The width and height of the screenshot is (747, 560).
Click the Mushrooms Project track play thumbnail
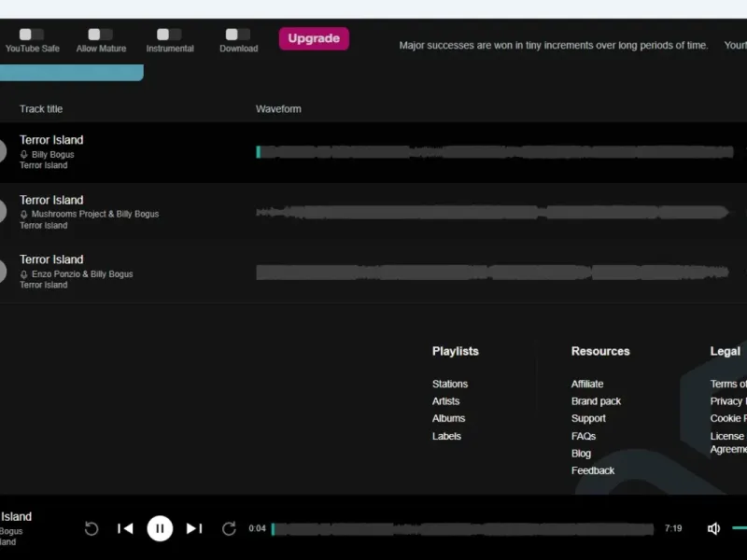click(x=2, y=212)
